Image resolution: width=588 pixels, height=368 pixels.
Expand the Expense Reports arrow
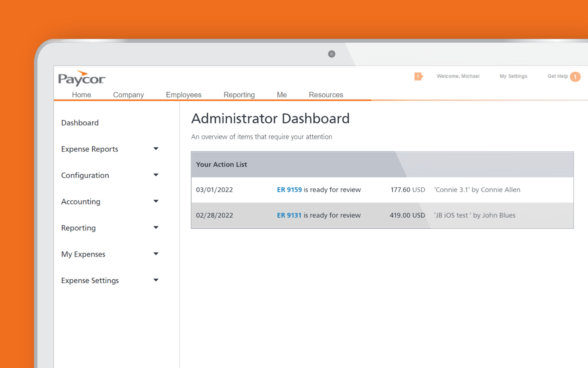pos(156,149)
